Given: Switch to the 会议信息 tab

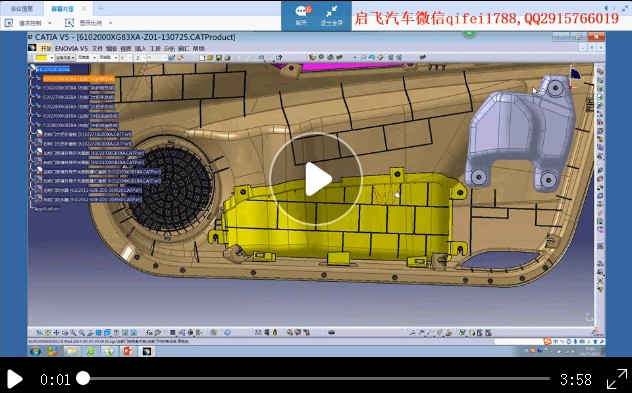Looking at the screenshot, I should click(x=21, y=8).
